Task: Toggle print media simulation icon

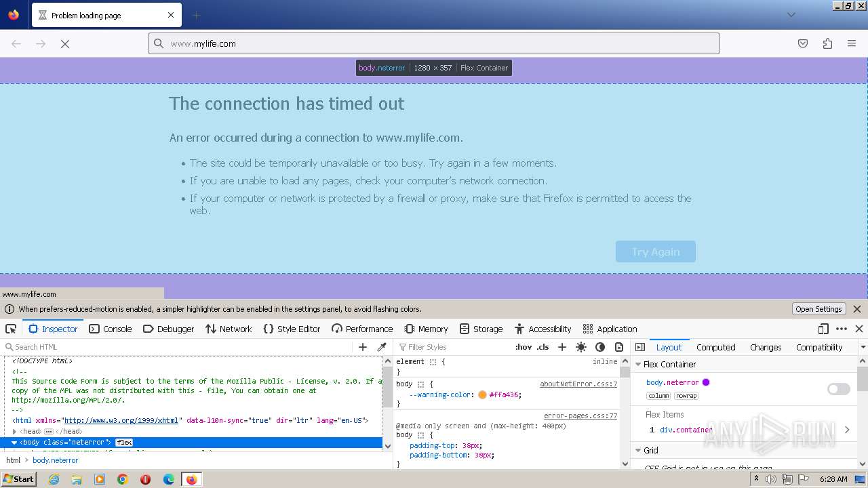Action: coord(619,347)
